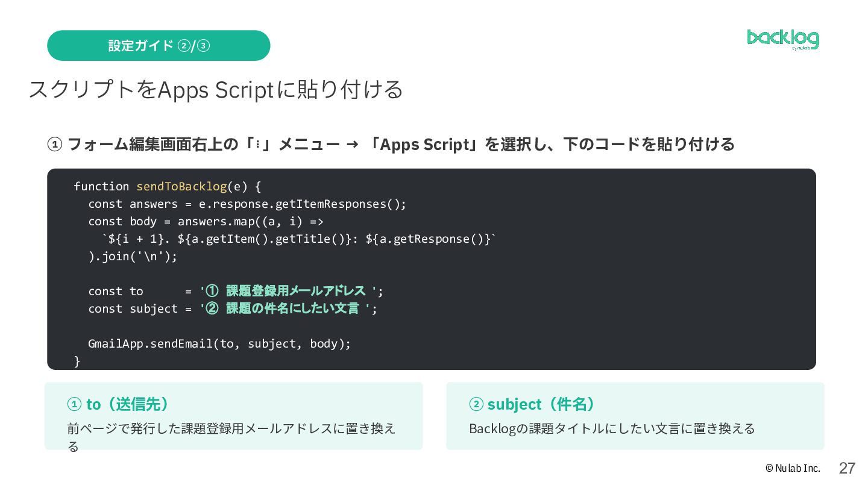This screenshot has width=868, height=488.
Task: Click the page number 27
Action: 847,468
